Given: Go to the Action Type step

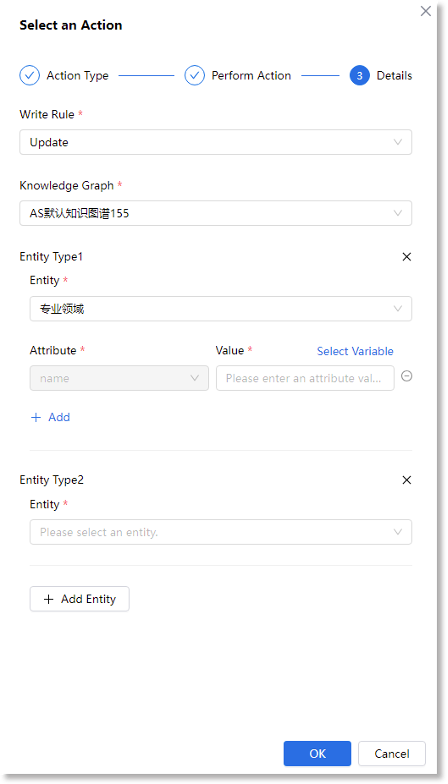Looking at the screenshot, I should pyautogui.click(x=78, y=76).
